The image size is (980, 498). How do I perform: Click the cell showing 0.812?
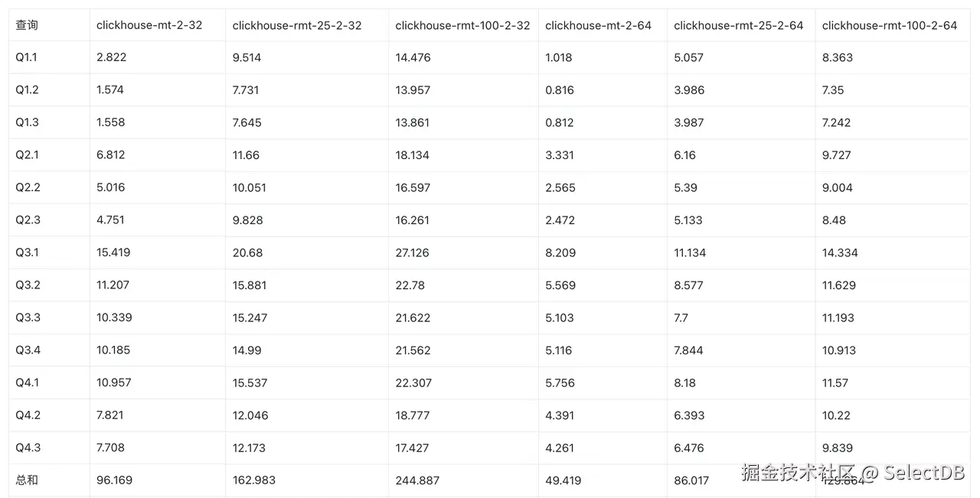click(x=559, y=122)
